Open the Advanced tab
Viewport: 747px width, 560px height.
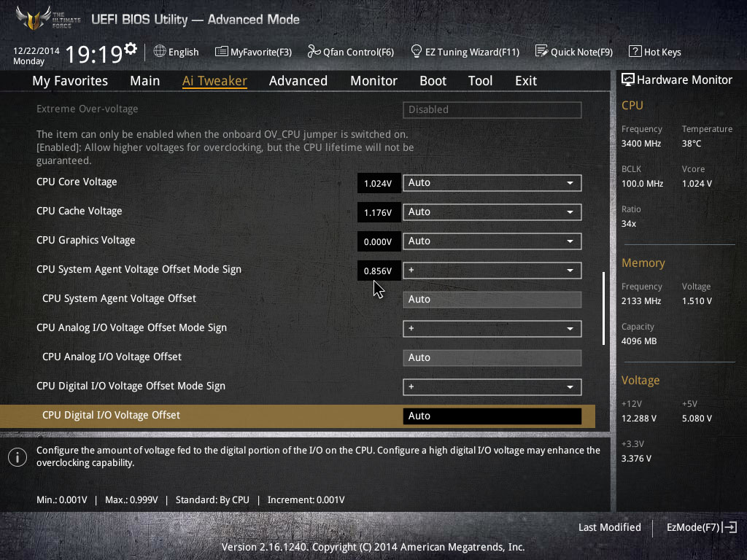(298, 81)
